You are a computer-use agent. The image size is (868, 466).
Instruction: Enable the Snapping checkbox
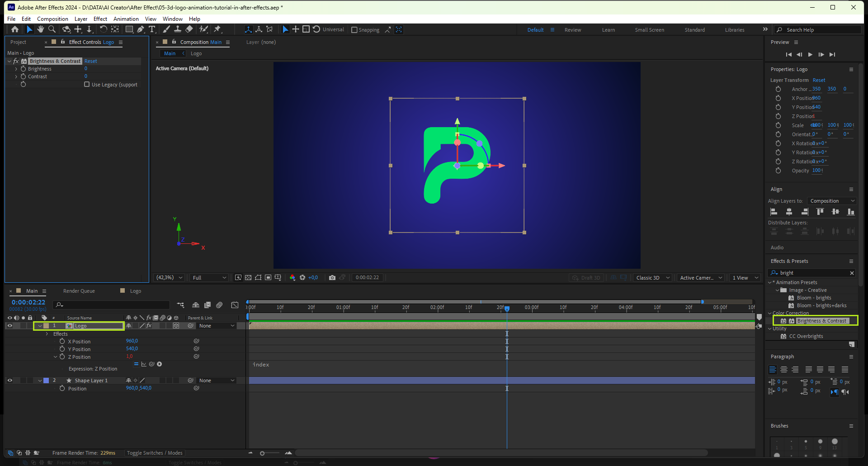(x=354, y=30)
